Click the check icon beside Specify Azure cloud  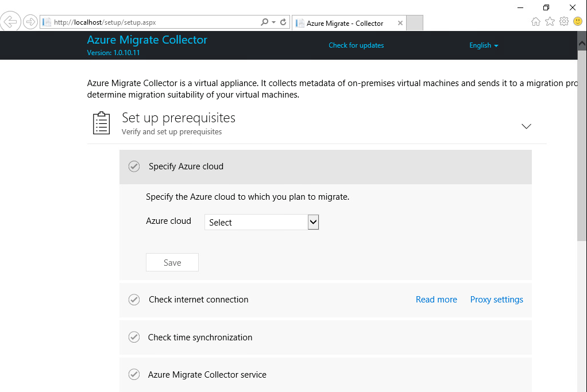tap(134, 166)
